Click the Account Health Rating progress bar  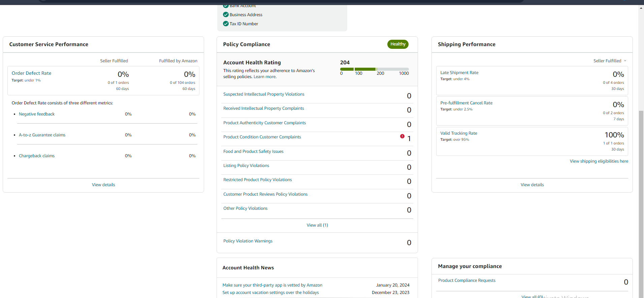[x=375, y=69]
